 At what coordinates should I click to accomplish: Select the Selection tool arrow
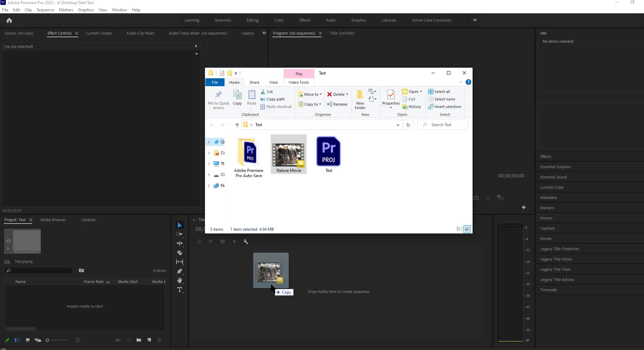[x=180, y=225]
